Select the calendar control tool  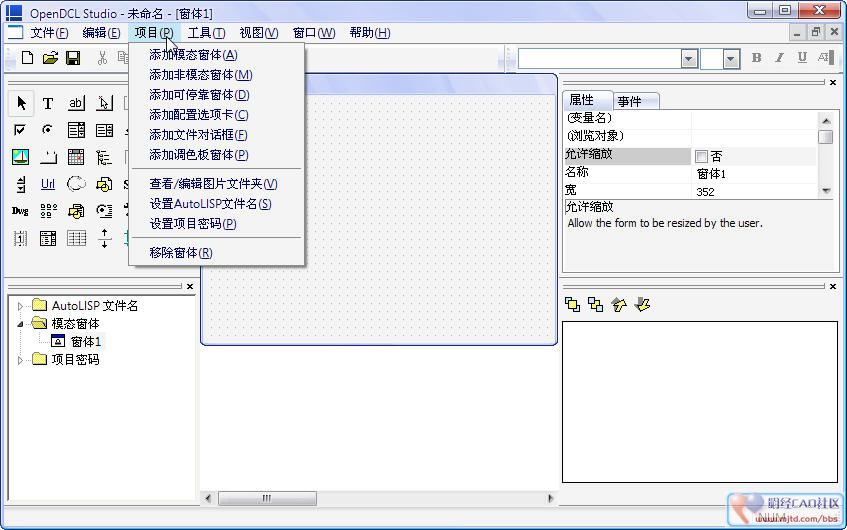(x=76, y=157)
